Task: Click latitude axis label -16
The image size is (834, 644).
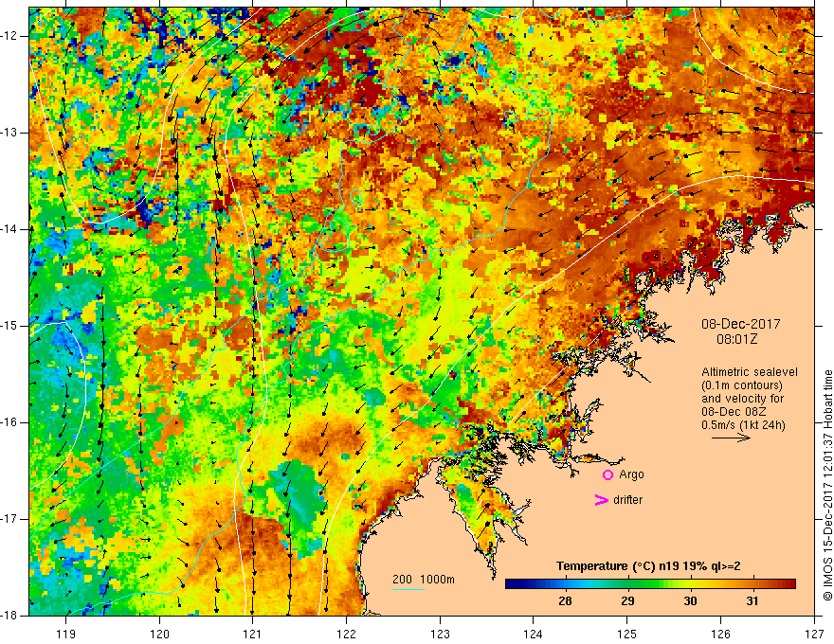Action: (9, 422)
